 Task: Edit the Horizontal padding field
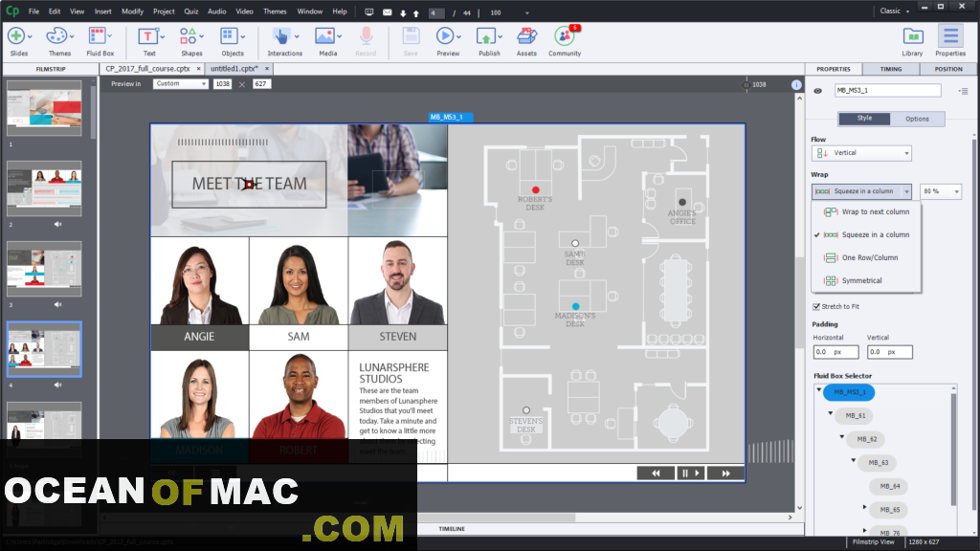[835, 352]
